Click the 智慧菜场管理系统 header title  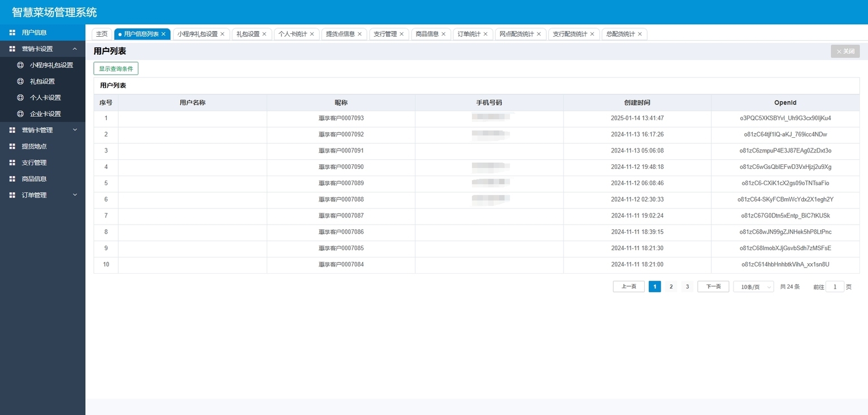[54, 12]
